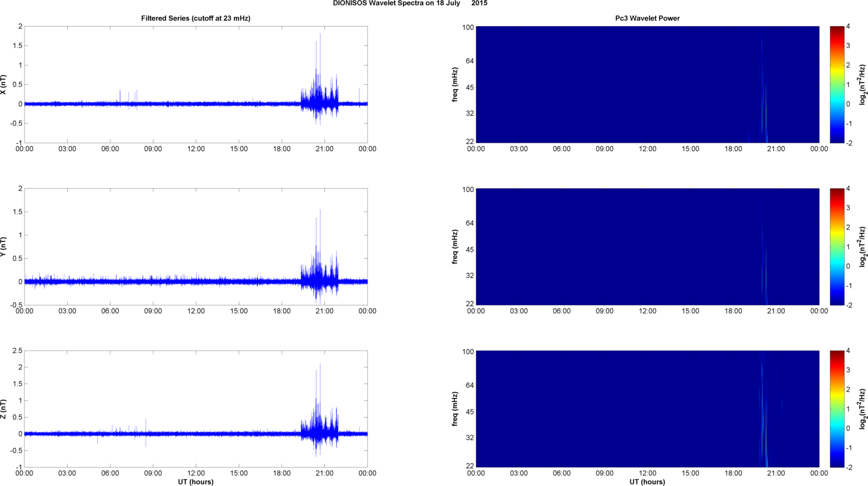868x486 pixels.
Task: Click 'UT (hours)' label under the Z series plot
Action: (196, 481)
